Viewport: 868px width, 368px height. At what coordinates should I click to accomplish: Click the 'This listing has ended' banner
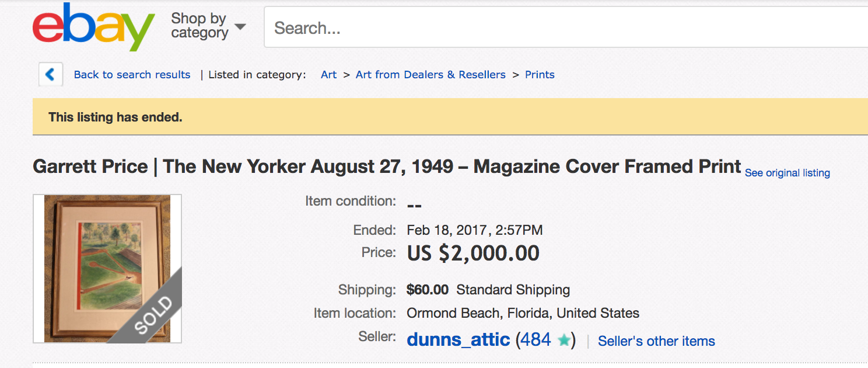[450, 117]
